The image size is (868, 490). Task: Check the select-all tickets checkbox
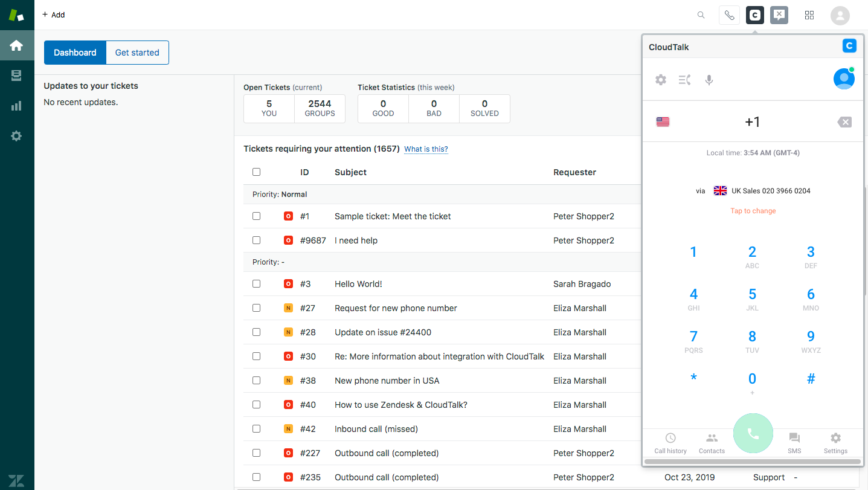pyautogui.click(x=256, y=172)
